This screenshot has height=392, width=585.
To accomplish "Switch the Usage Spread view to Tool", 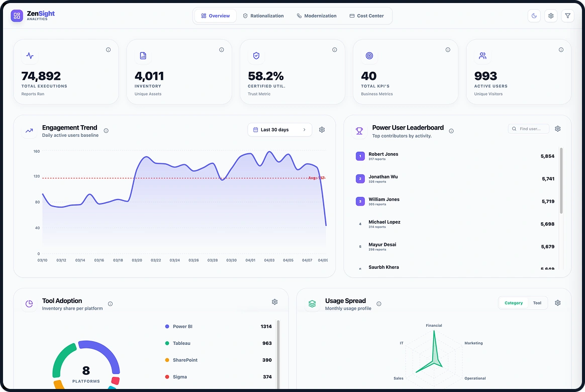I will [x=537, y=303].
